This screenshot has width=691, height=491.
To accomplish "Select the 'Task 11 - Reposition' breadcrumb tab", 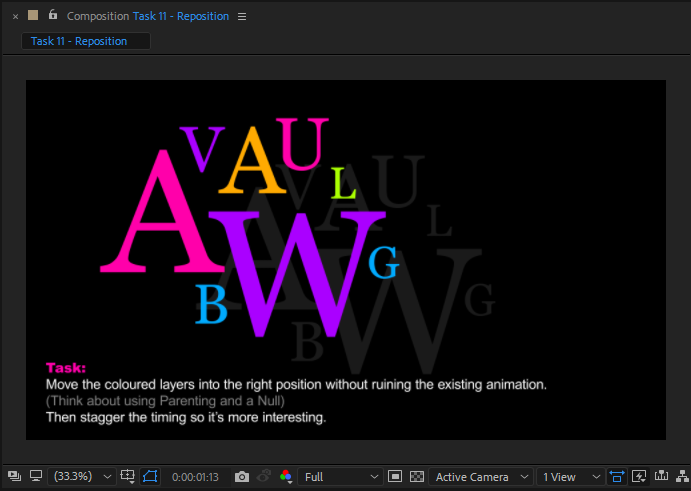I will click(x=86, y=41).
